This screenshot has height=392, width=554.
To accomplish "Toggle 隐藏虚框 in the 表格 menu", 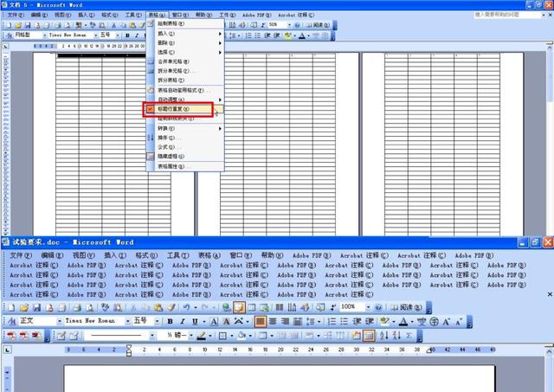I will [185, 157].
